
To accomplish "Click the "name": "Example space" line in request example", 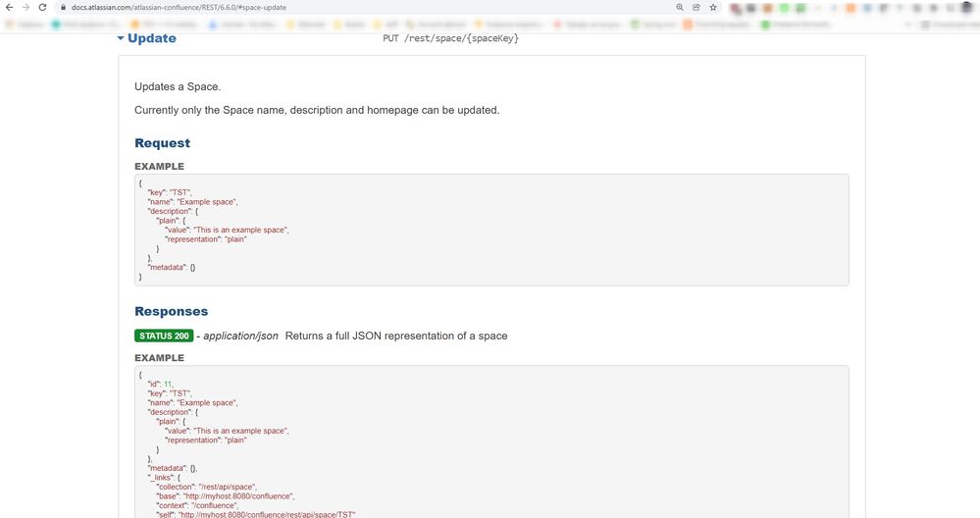I will [192, 202].
